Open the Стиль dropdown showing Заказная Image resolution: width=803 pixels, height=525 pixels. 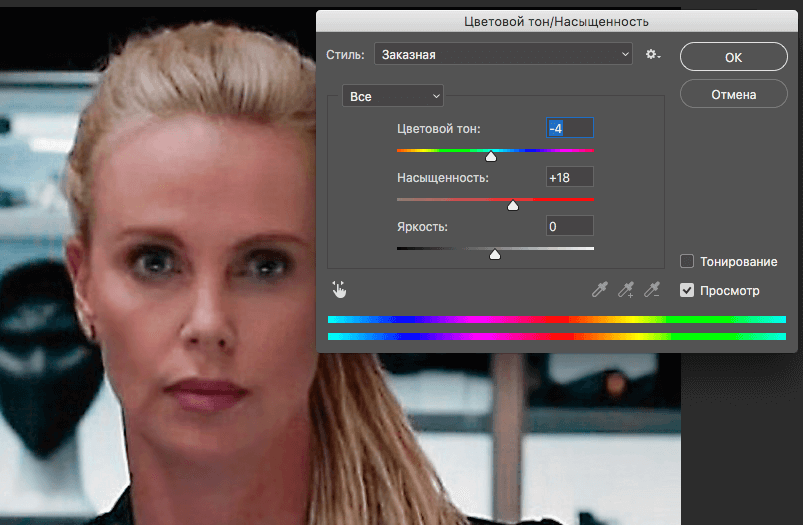pos(503,54)
